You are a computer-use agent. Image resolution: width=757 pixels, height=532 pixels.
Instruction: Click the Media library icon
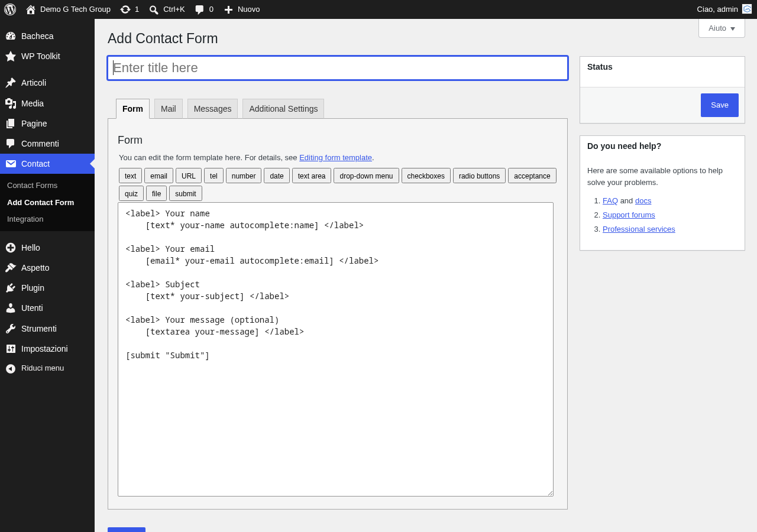coord(11,103)
